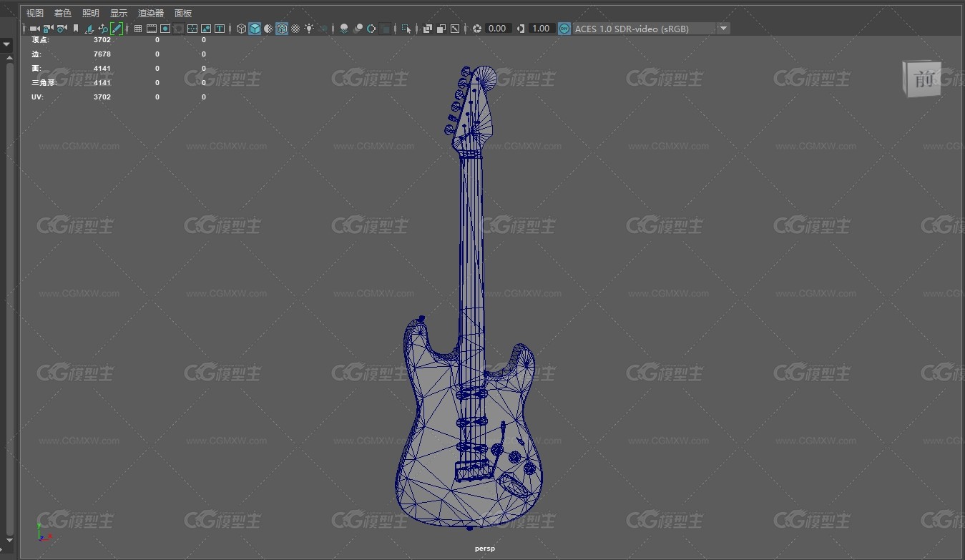Click the Textured display checker icon
The width and height of the screenshot is (965, 560).
tap(295, 29)
